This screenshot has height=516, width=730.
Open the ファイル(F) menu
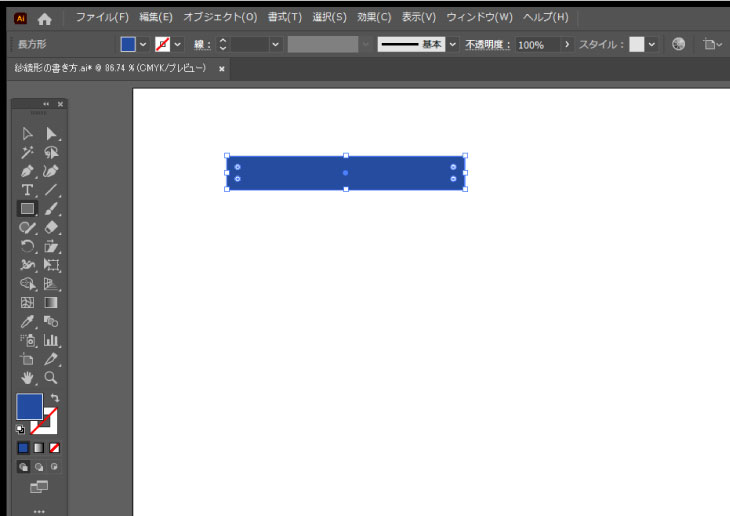[x=102, y=18]
